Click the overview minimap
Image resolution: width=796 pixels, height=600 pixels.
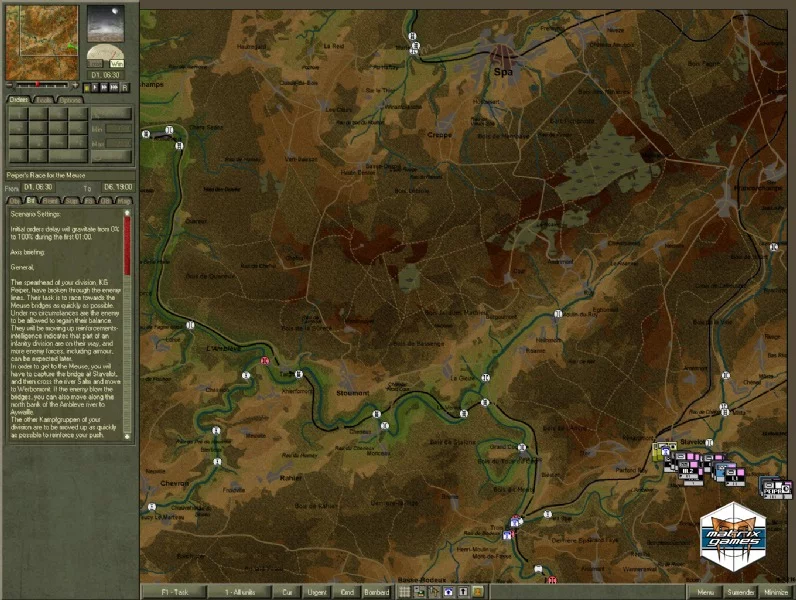[42, 43]
